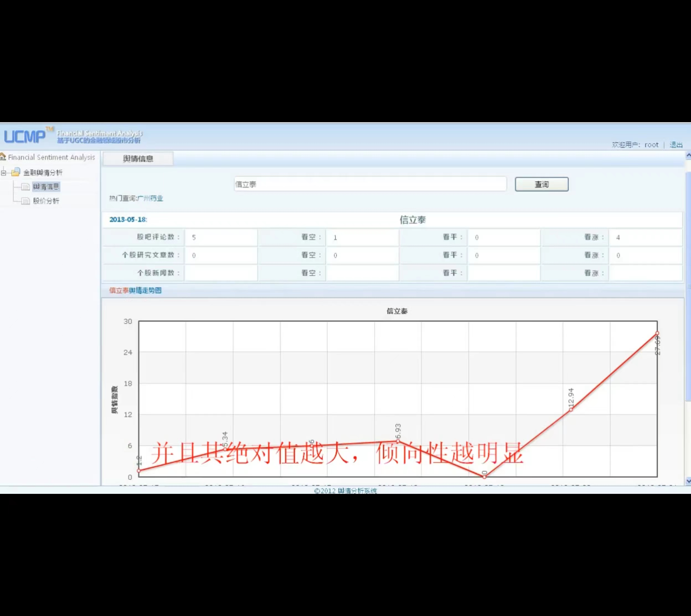Click the date 2013-05-18 label

128,219
